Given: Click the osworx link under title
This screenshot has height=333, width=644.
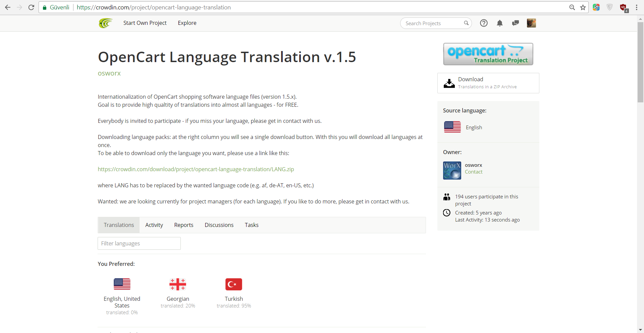Looking at the screenshot, I should click(109, 73).
